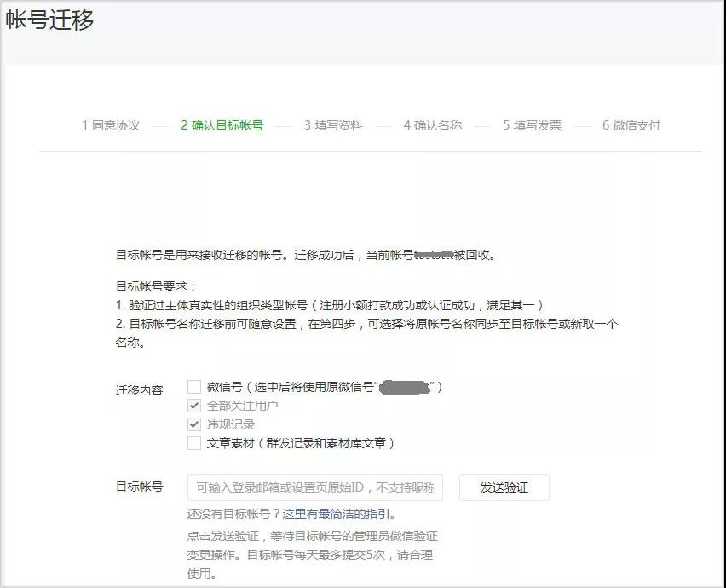Click the 还没有目标帐号？ text

(234, 514)
